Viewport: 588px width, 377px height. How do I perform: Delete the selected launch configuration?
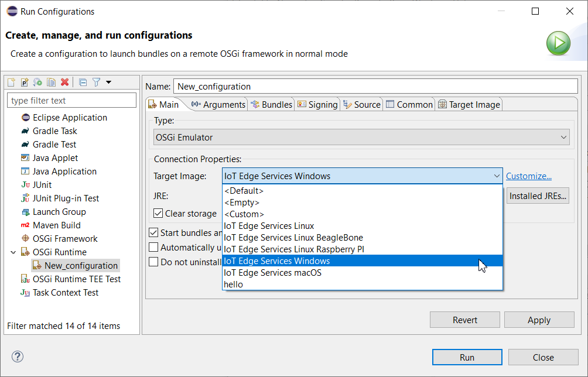[x=65, y=82]
